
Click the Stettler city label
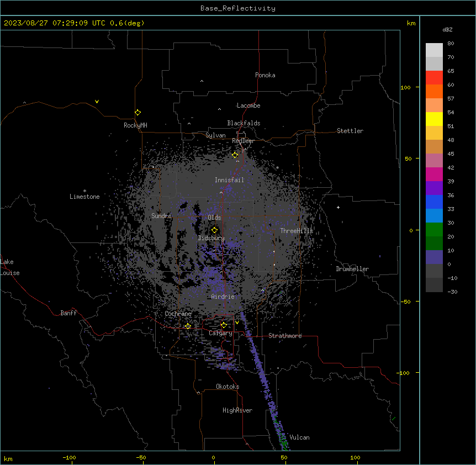[350, 131]
